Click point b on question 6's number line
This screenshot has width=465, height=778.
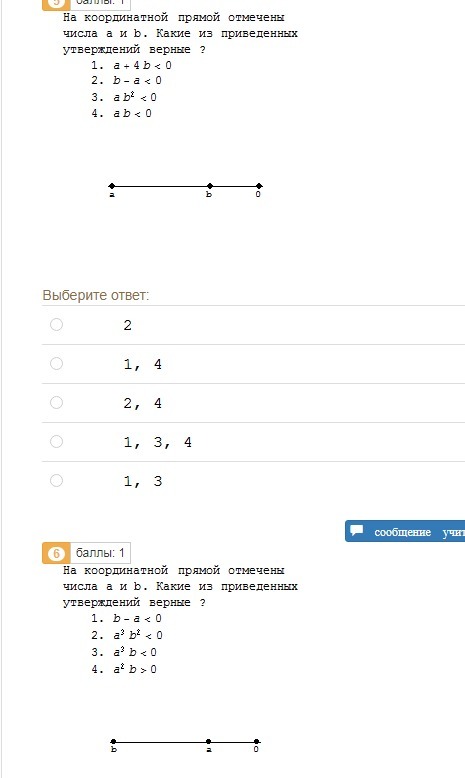click(114, 742)
